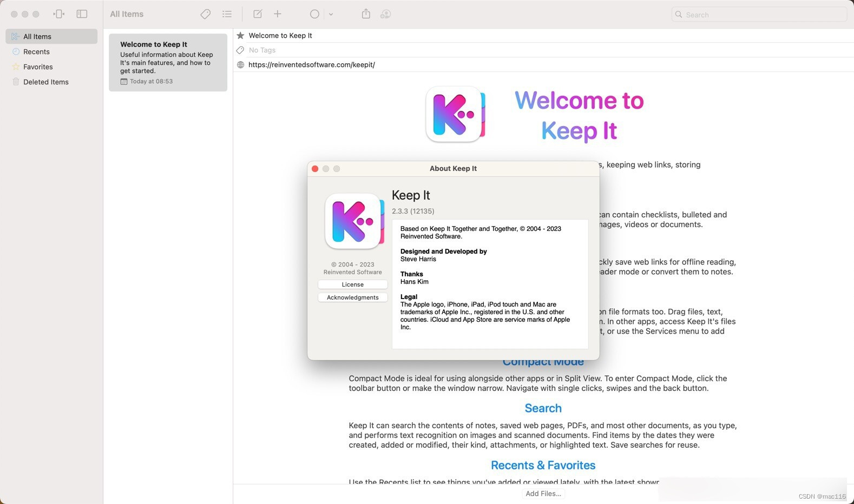The height and width of the screenshot is (504, 854).
Task: Click the add collaborator icon
Action: [386, 14]
